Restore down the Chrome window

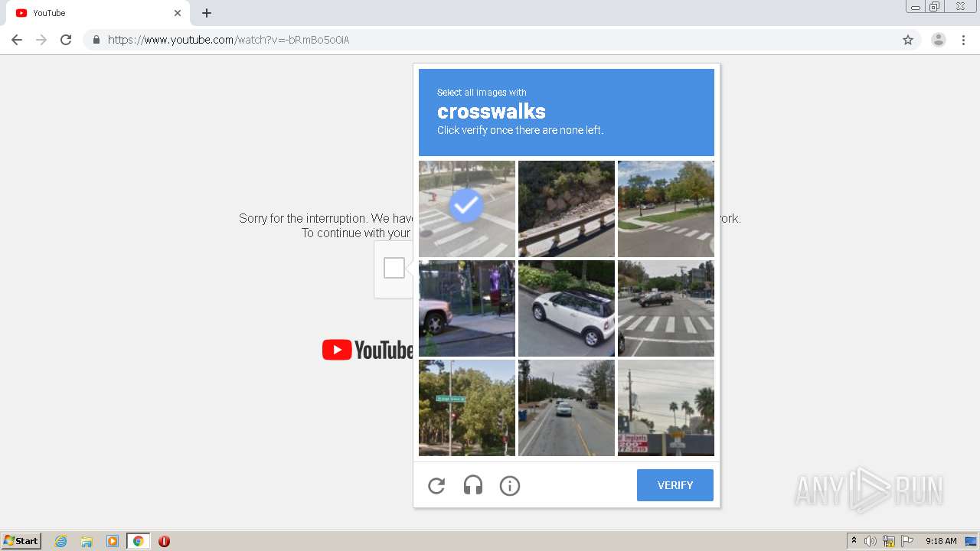pos(935,6)
